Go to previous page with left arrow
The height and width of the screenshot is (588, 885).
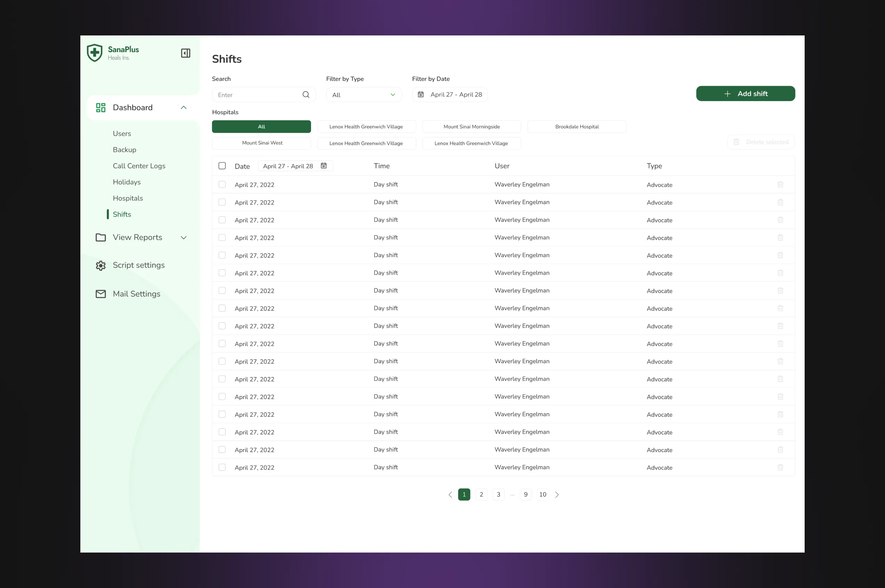click(450, 495)
